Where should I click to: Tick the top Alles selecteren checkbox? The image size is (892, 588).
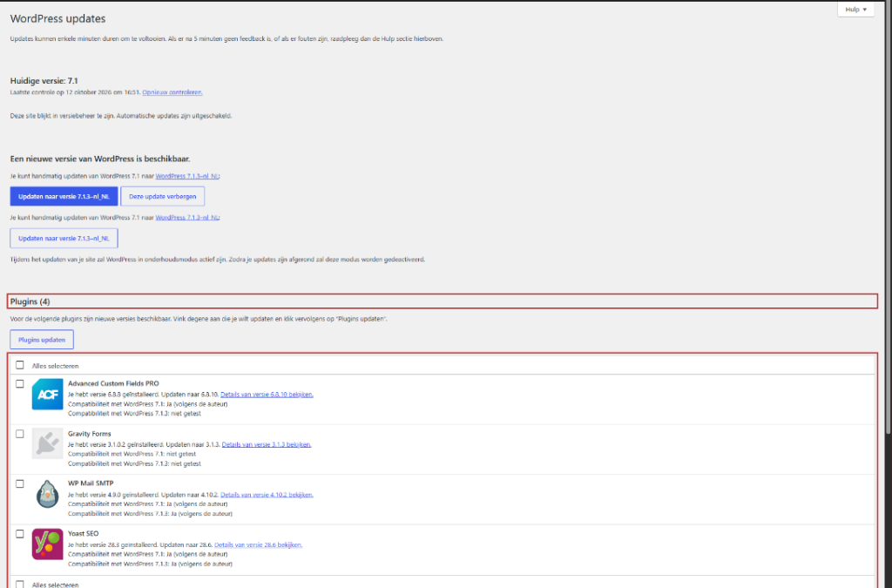point(20,365)
